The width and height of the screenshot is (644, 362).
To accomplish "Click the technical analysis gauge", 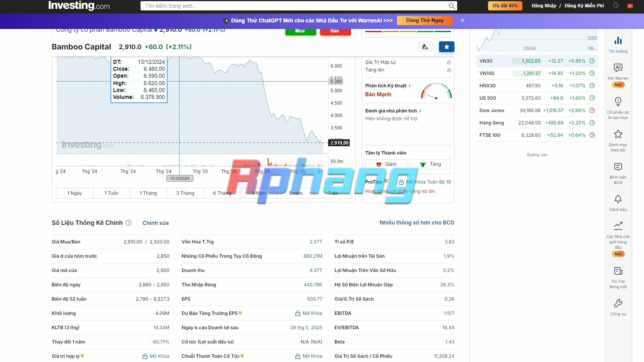I will click(436, 91).
